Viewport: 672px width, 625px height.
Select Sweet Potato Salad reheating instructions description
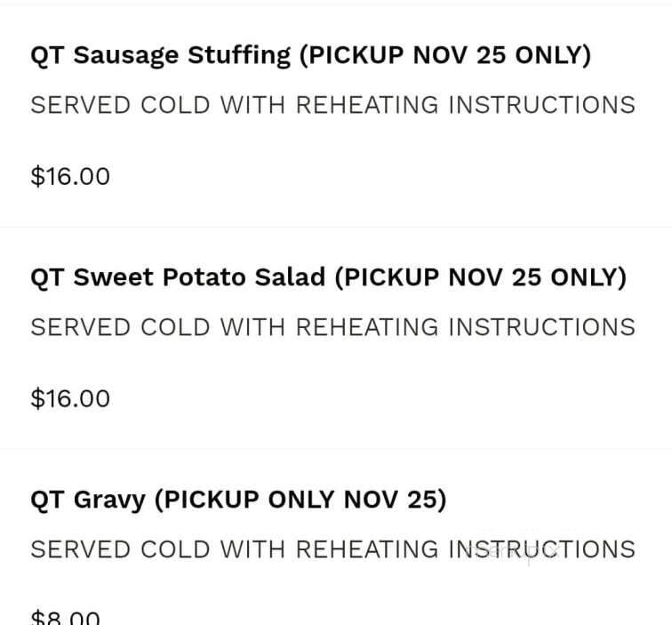coord(333,327)
